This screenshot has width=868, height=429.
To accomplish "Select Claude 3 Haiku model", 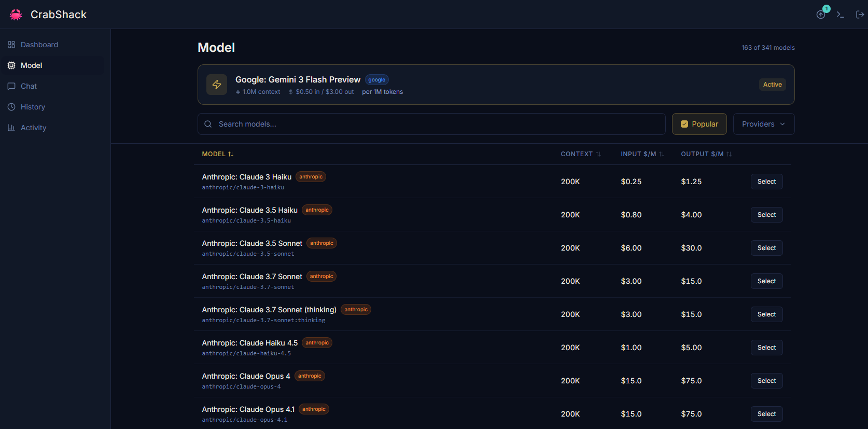I will click(767, 182).
